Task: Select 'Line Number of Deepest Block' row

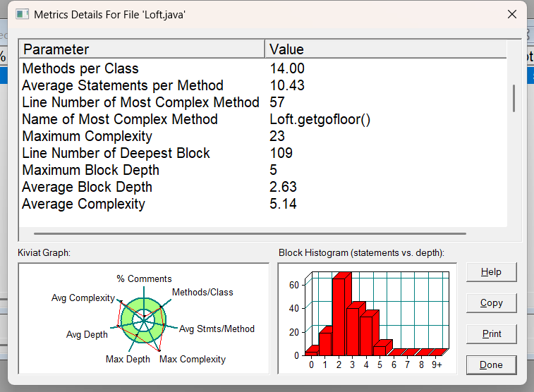Action: click(x=263, y=153)
